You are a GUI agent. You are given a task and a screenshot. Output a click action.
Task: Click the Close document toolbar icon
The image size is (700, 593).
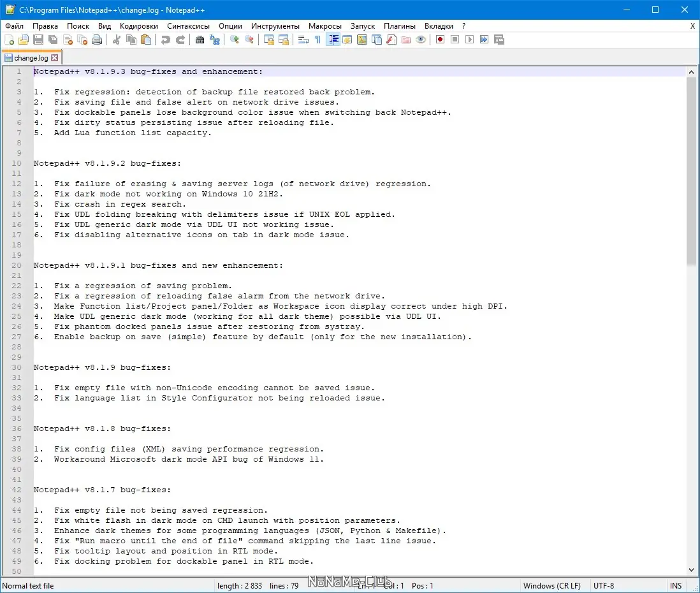(68, 40)
